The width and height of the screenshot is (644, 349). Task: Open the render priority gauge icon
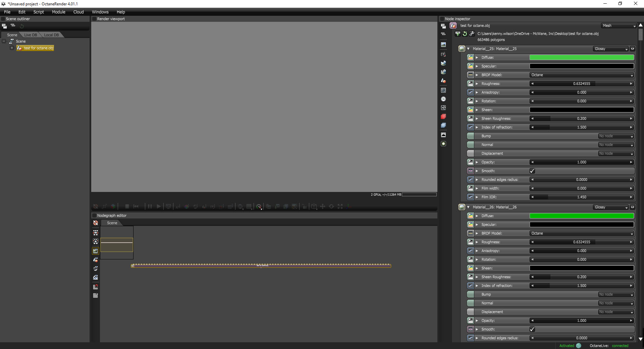pyautogui.click(x=259, y=207)
